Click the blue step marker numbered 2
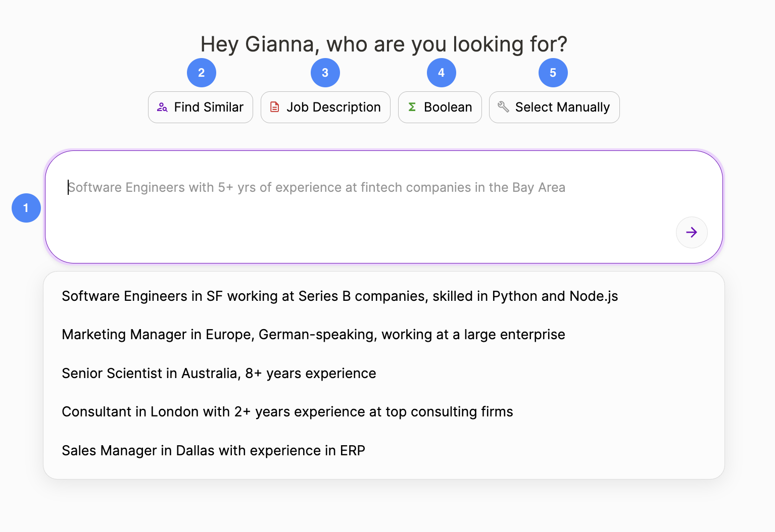775x532 pixels. point(202,73)
